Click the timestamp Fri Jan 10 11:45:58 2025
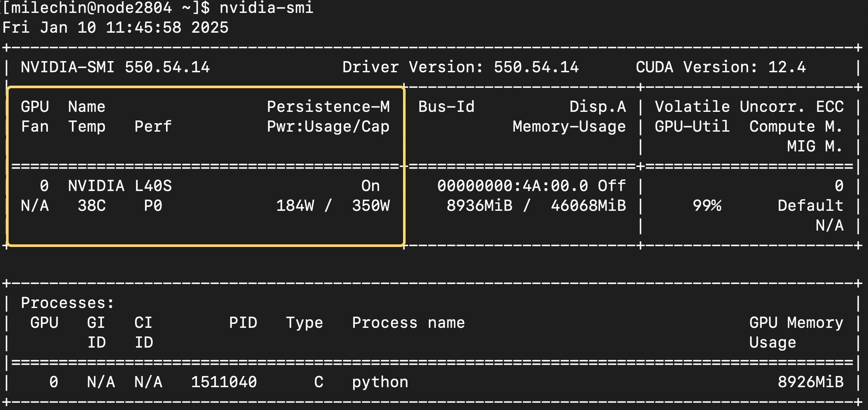The image size is (868, 410). 115,28
